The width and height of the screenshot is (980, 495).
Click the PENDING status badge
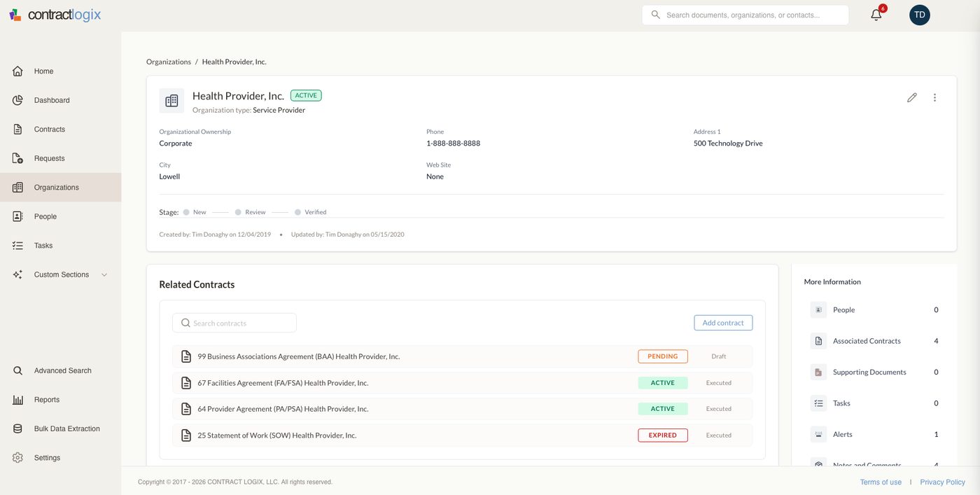point(663,356)
